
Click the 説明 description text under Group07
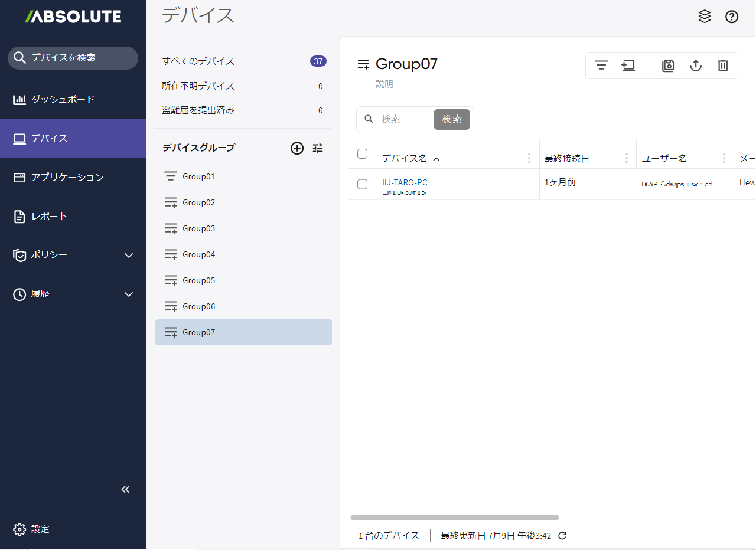[384, 84]
